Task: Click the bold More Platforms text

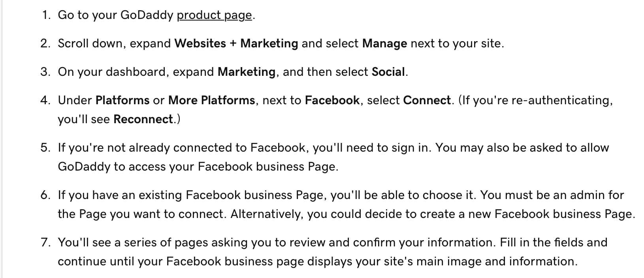Action: point(212,100)
